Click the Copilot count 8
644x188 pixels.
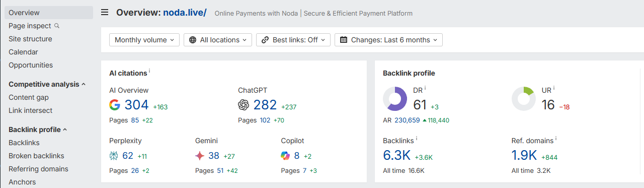coord(297,156)
